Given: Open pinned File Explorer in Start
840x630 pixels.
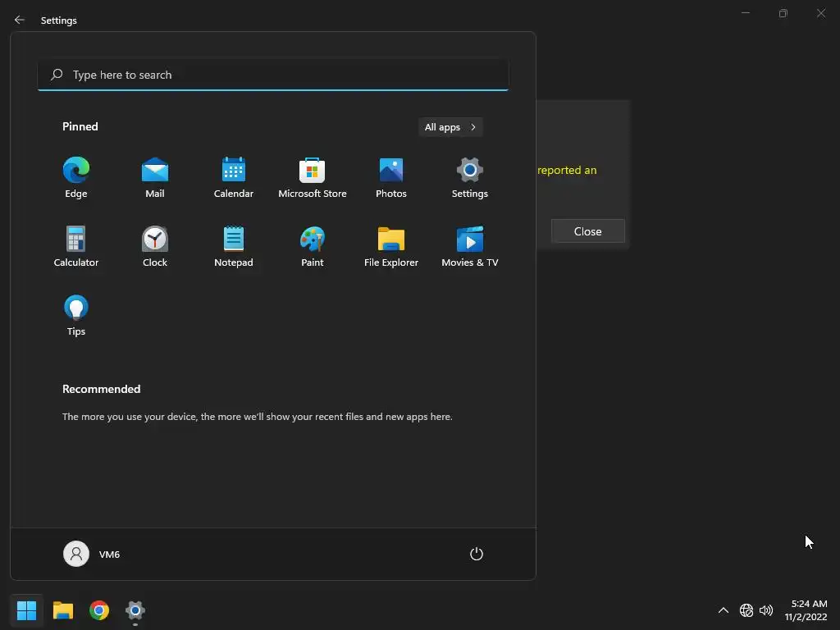Looking at the screenshot, I should tap(391, 246).
